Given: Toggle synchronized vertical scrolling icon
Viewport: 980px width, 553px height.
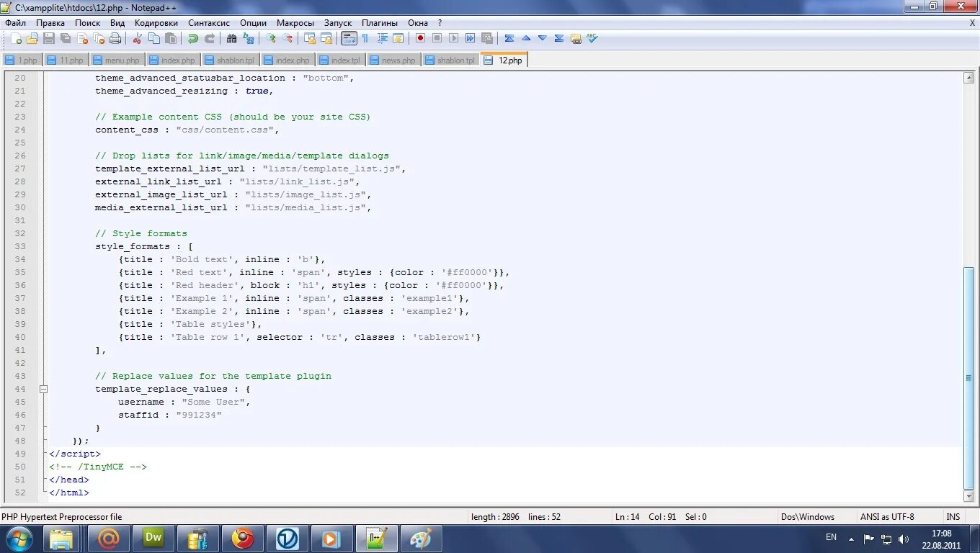Looking at the screenshot, I should [x=309, y=38].
